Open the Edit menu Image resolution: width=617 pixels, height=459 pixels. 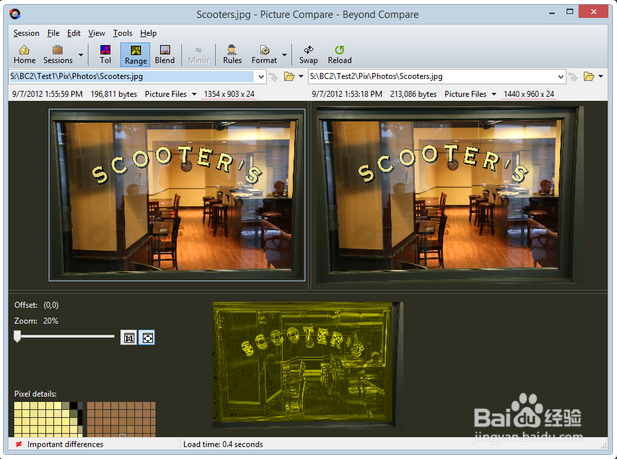(x=74, y=33)
